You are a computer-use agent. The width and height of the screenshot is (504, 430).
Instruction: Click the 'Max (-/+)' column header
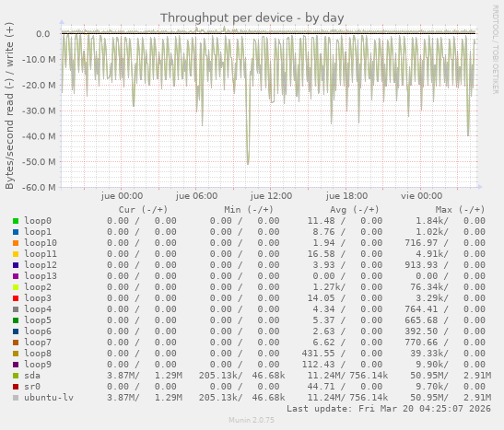[460, 210]
